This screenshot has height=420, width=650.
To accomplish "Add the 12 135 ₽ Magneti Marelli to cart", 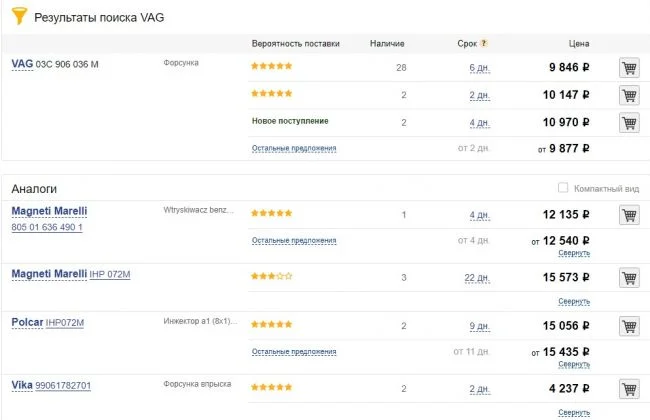I will (x=629, y=215).
